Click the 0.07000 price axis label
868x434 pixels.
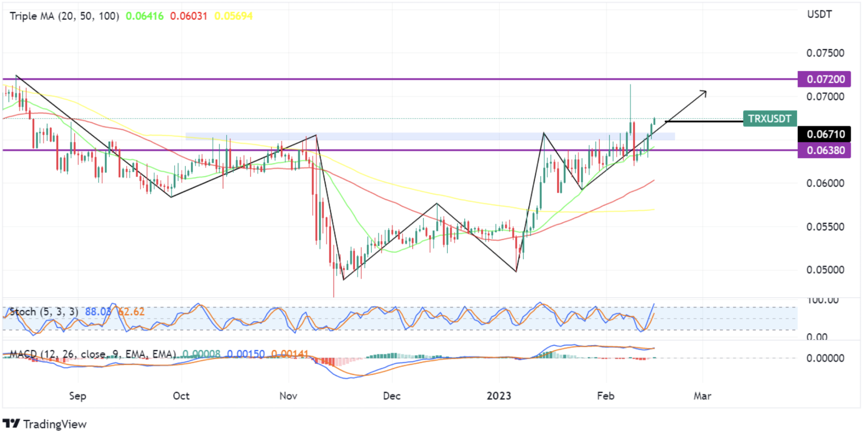pyautogui.click(x=825, y=96)
